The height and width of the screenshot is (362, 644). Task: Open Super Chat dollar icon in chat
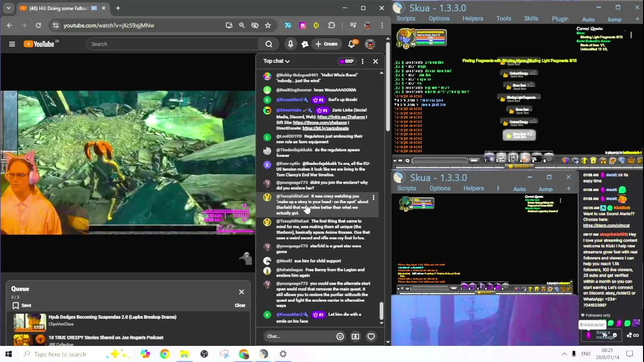pos(355,336)
